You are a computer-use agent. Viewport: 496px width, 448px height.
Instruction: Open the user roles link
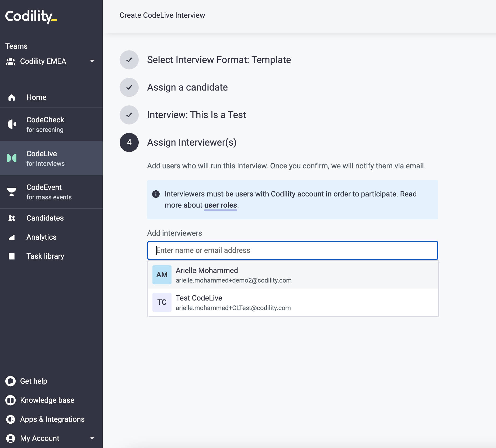(x=220, y=205)
